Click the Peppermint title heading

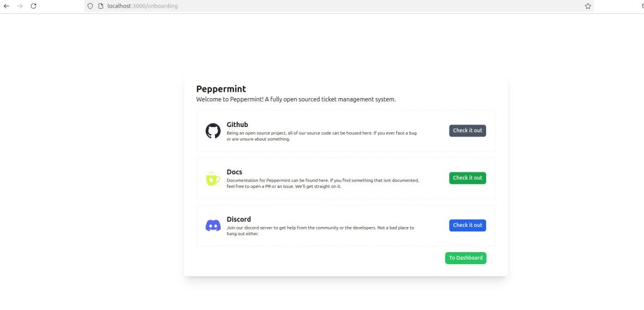[221, 89]
